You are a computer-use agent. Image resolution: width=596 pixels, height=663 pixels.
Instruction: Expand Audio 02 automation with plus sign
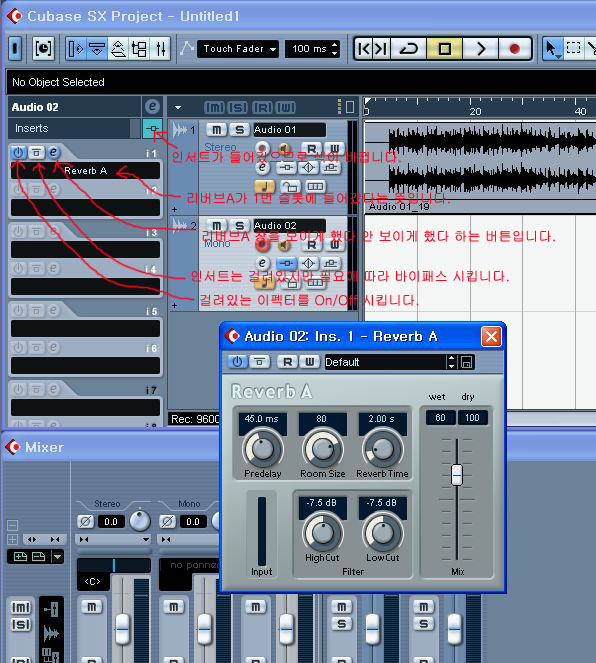175,305
